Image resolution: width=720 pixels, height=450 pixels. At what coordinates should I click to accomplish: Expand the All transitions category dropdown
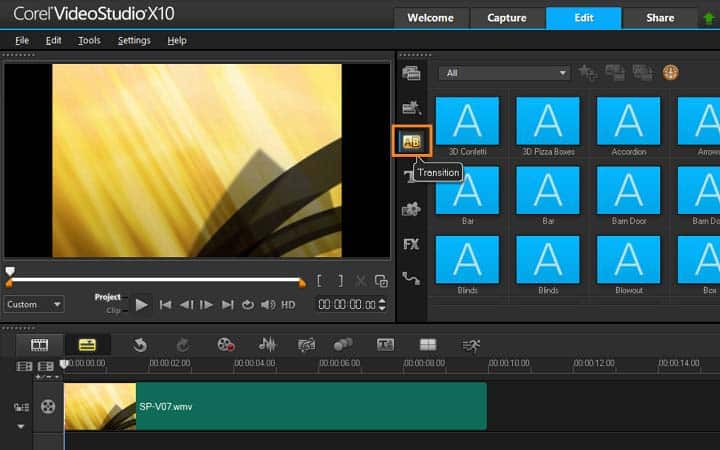click(x=506, y=73)
